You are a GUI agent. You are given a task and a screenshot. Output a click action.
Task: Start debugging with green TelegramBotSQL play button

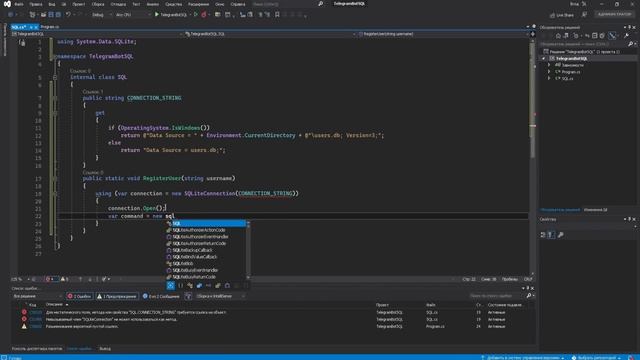point(171,15)
